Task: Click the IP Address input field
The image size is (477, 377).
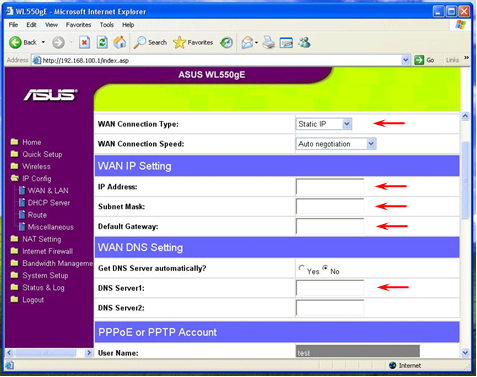Action: (x=330, y=186)
